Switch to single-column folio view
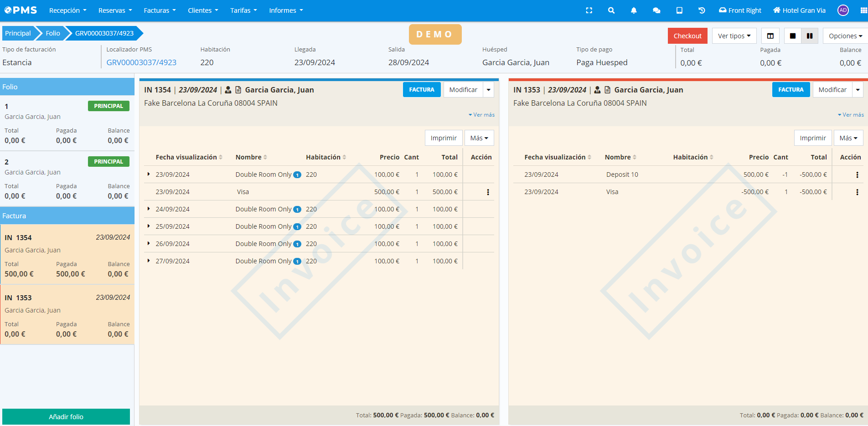 [793, 36]
